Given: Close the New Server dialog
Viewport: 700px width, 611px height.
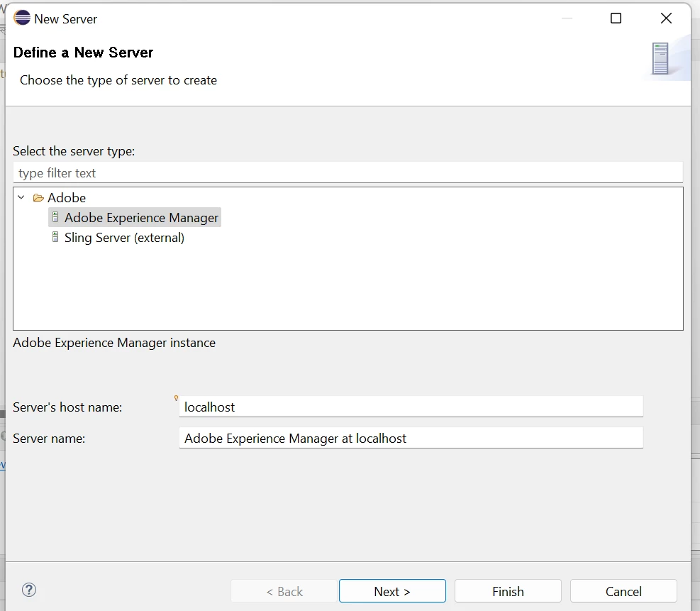Looking at the screenshot, I should 666,18.
